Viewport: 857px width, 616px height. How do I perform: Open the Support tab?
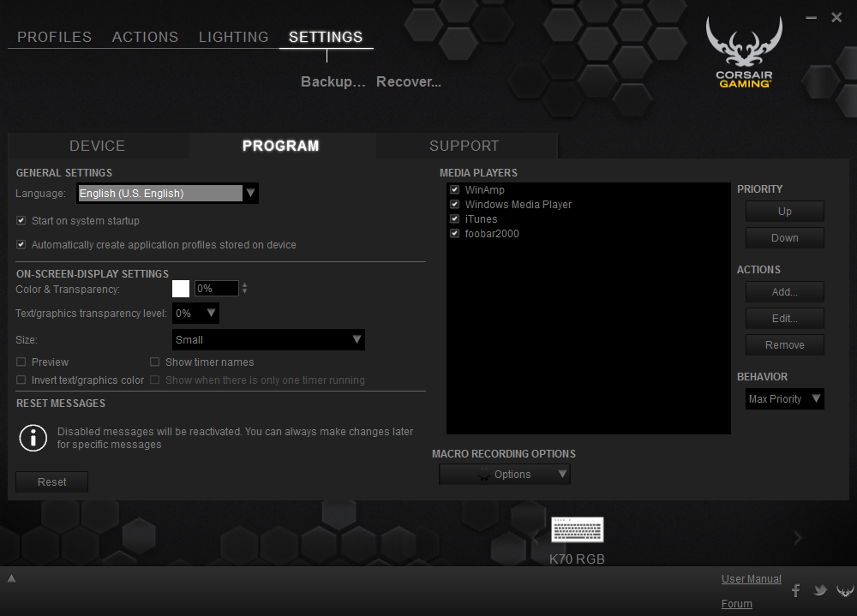tap(464, 146)
